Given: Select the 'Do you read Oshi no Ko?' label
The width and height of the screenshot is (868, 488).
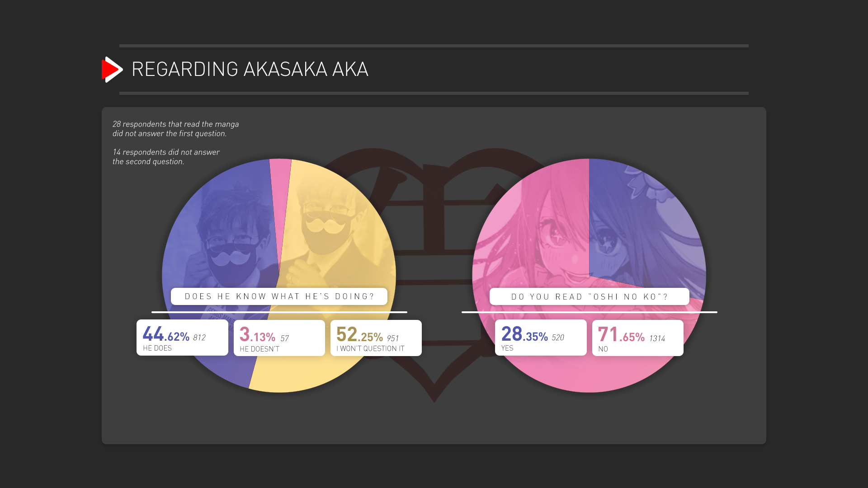Looking at the screenshot, I should [x=589, y=296].
